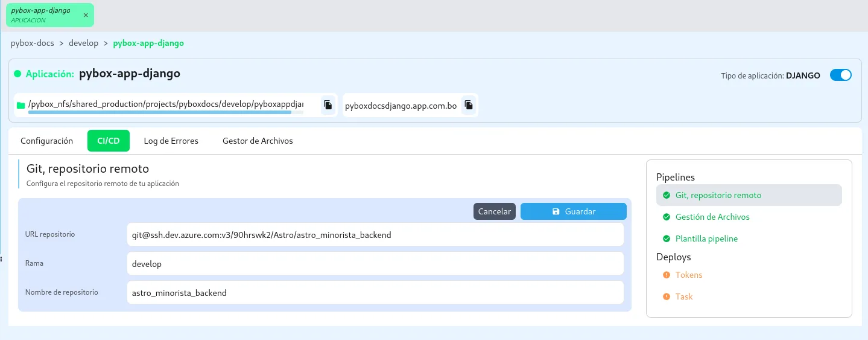Copy the pyboxdocsdjango.app.com.bo domain
Image resolution: width=868 pixels, height=340 pixels.
coord(469,105)
